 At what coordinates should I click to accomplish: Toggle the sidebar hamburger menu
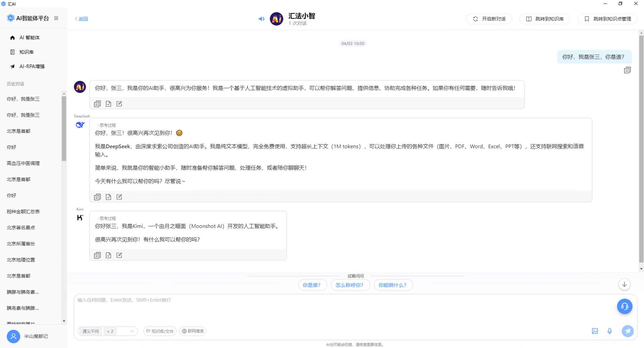(56, 18)
